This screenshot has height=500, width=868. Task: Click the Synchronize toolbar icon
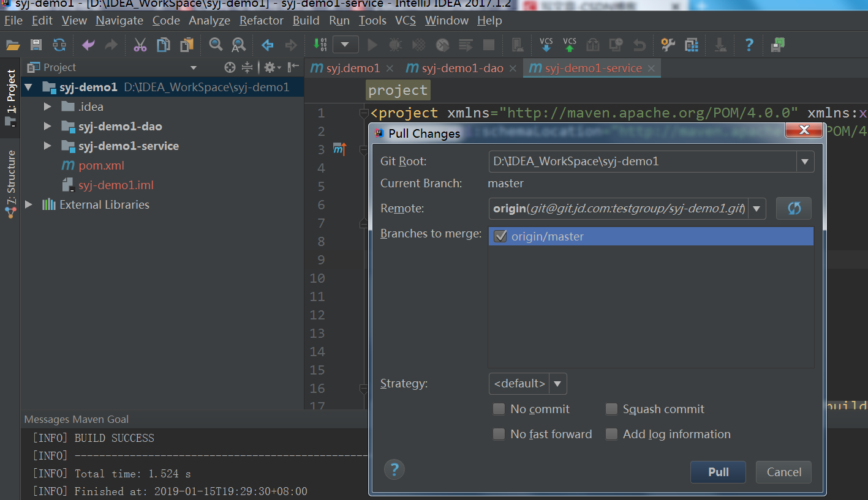point(59,45)
